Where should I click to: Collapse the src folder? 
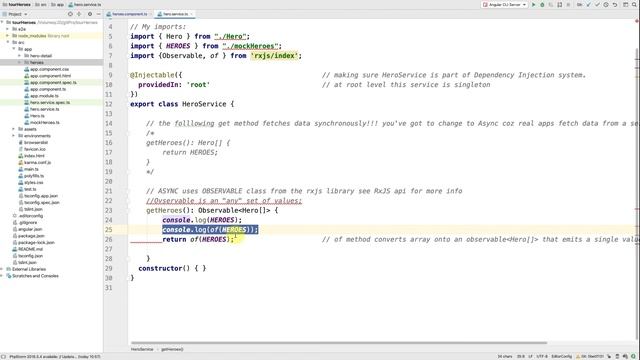[8, 42]
